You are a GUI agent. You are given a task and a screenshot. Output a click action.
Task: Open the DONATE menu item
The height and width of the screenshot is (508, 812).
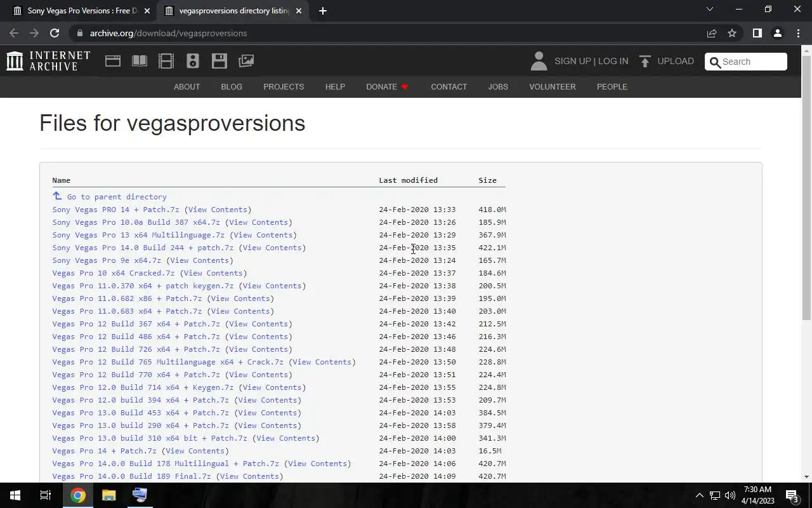[387, 86]
